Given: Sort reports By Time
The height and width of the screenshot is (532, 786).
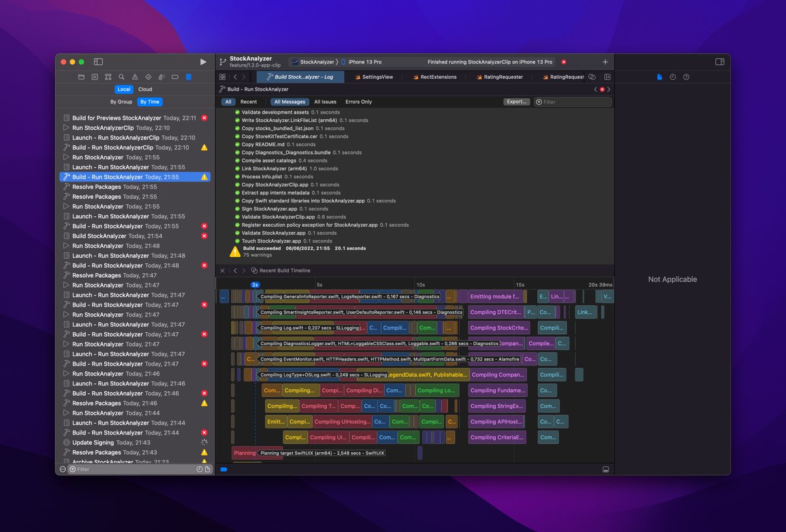Looking at the screenshot, I should (149, 102).
